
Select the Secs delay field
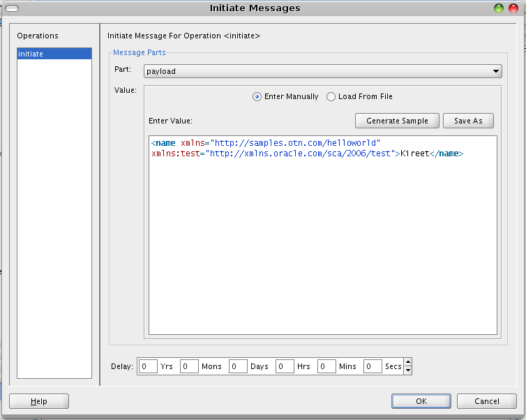tap(373, 366)
